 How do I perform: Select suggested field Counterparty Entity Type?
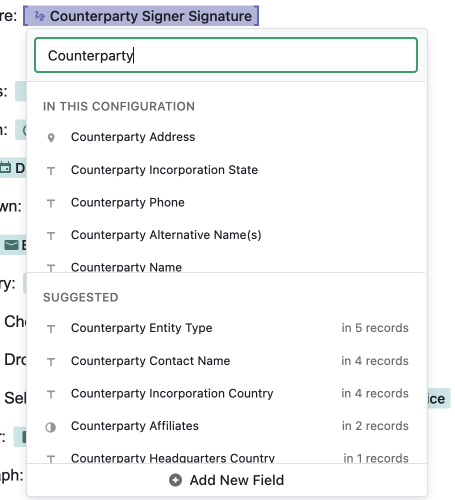click(226, 328)
